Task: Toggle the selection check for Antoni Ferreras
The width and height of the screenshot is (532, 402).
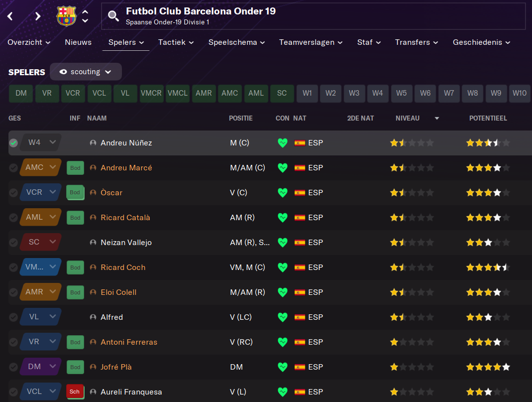Action: pos(13,342)
